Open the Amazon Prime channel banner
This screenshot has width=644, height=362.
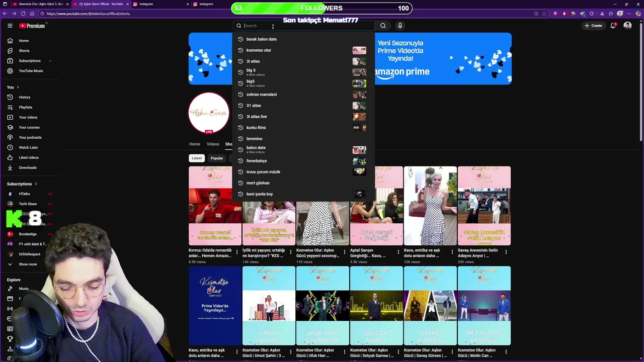(443, 58)
